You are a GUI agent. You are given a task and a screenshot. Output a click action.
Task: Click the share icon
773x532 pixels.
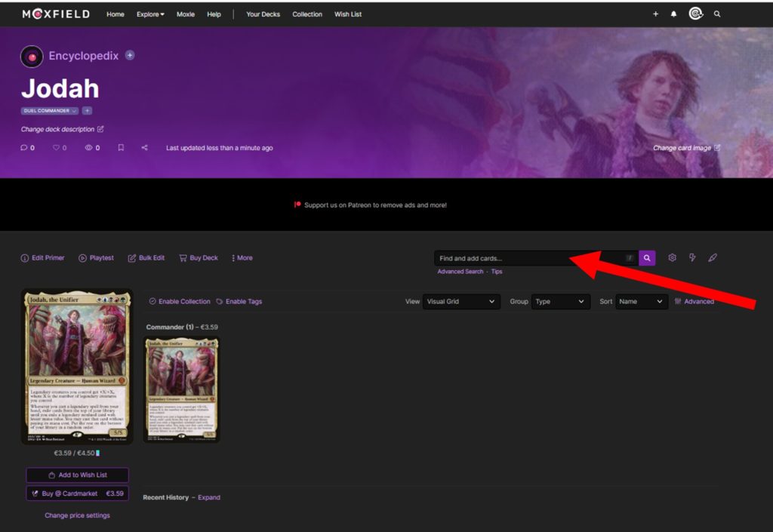pyautogui.click(x=144, y=148)
